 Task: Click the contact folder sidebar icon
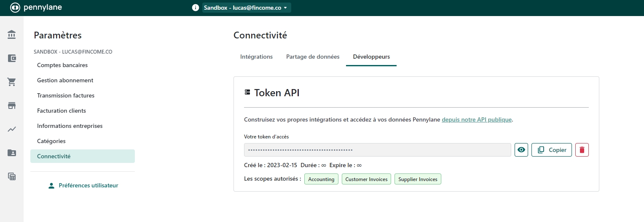coord(12,153)
